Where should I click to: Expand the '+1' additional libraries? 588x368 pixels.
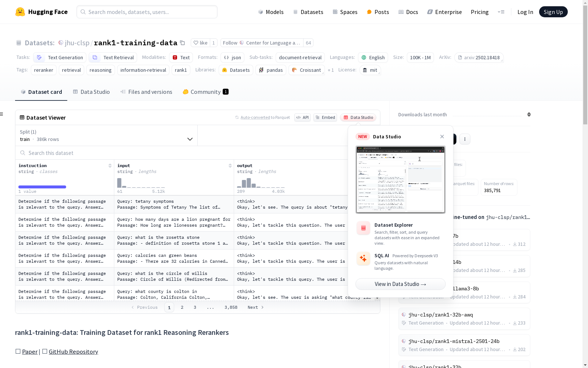331,70
